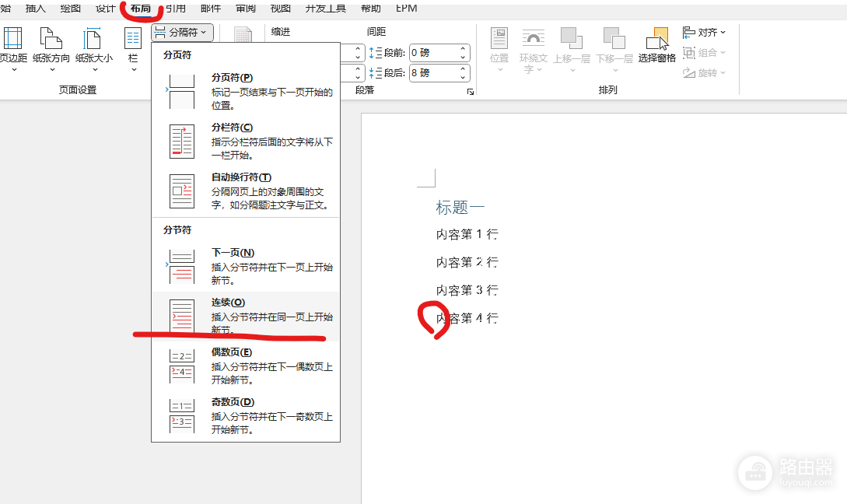This screenshot has height=504, width=847.
Task: Click the line 内容第 3 行
Action: point(467,291)
